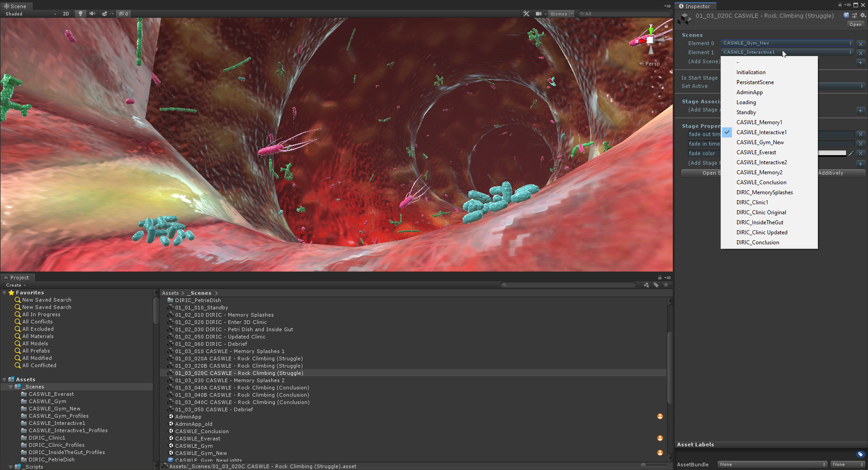The height and width of the screenshot is (470, 868).
Task: Open the asset help reference icon
Action: tap(846, 15)
